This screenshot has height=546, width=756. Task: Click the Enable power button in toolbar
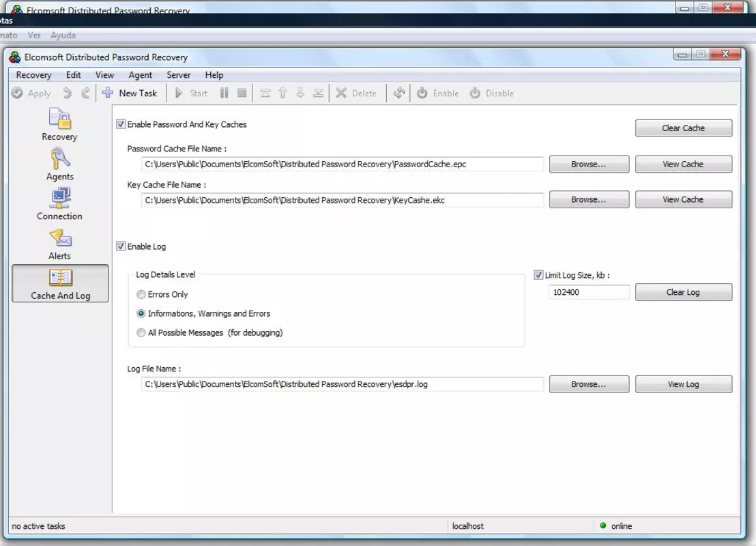point(437,93)
